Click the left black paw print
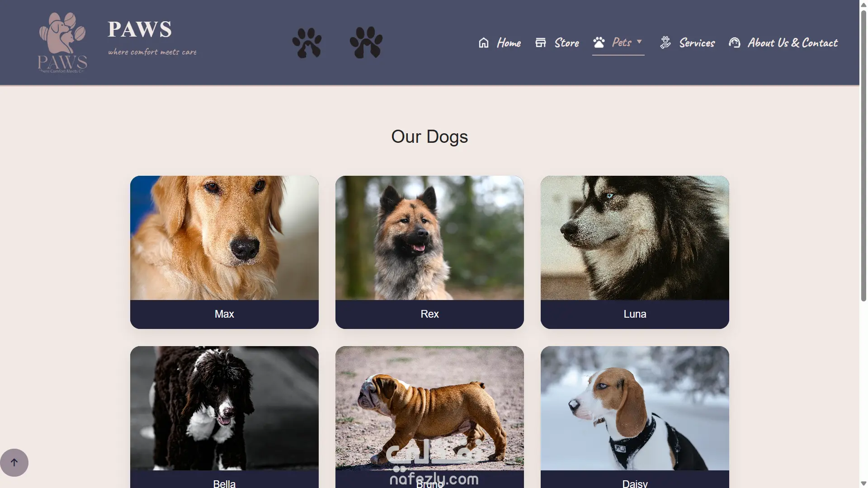 coord(307,42)
